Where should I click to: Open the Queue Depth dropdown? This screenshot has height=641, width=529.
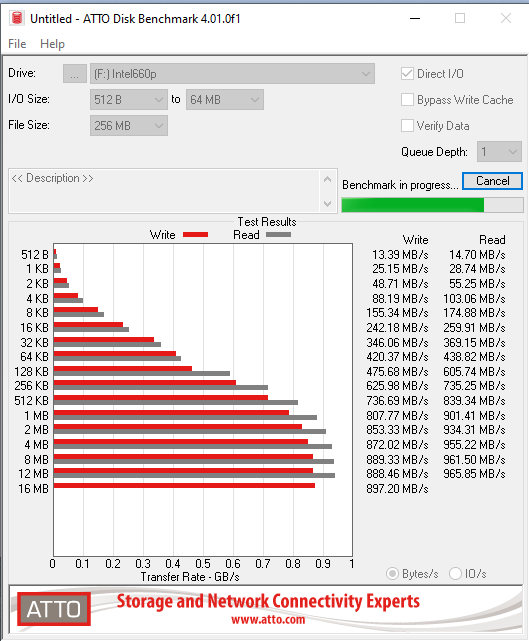point(499,152)
